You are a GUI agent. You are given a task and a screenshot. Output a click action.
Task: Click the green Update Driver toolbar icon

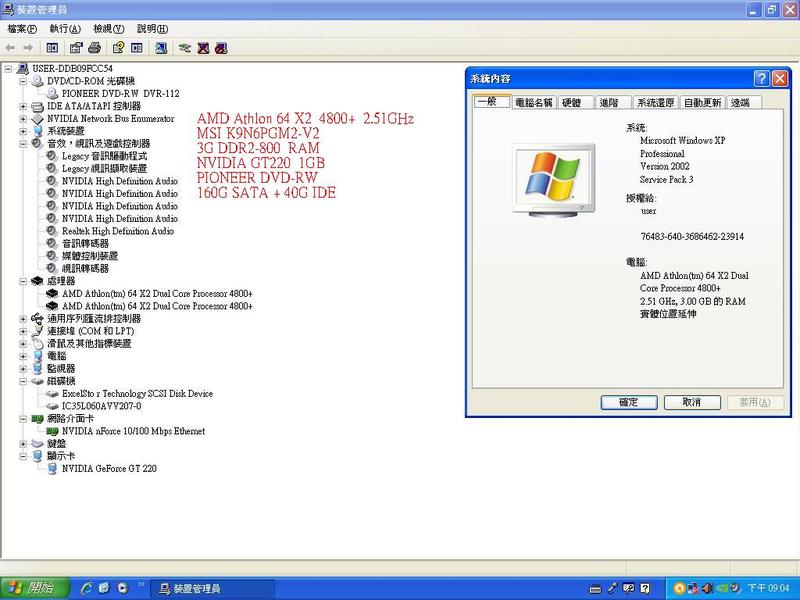[185, 48]
